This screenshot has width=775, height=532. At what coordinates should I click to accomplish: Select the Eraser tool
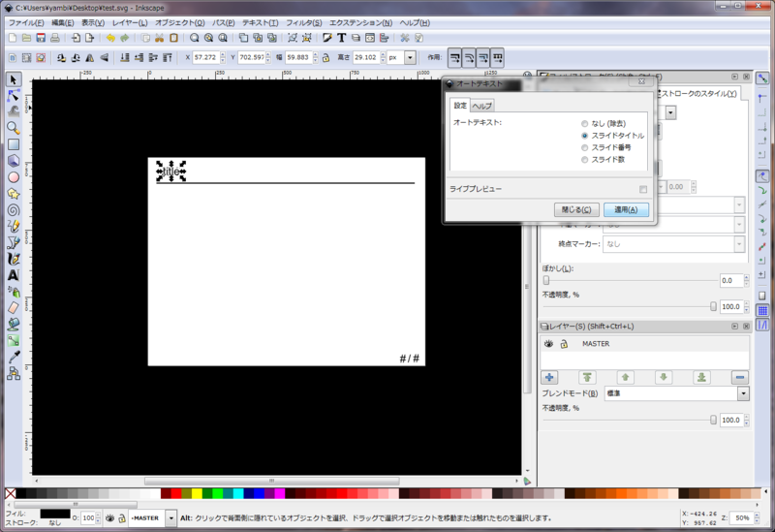point(14,307)
